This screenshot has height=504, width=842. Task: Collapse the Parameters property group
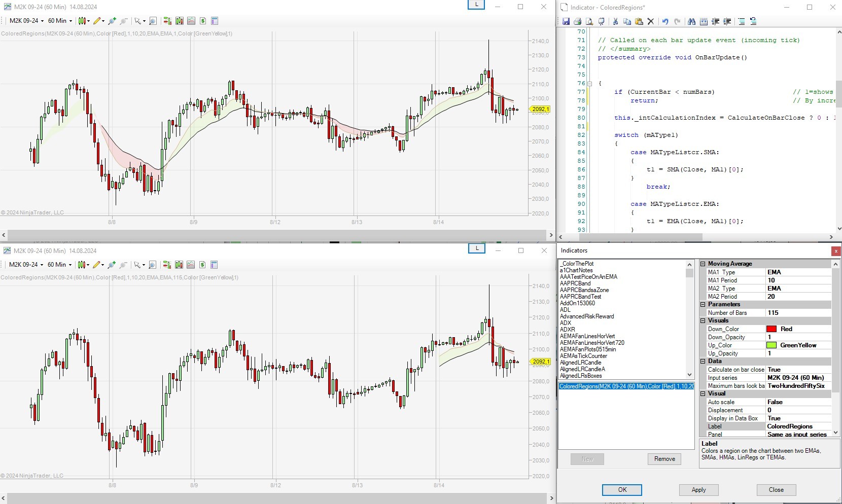(703, 304)
